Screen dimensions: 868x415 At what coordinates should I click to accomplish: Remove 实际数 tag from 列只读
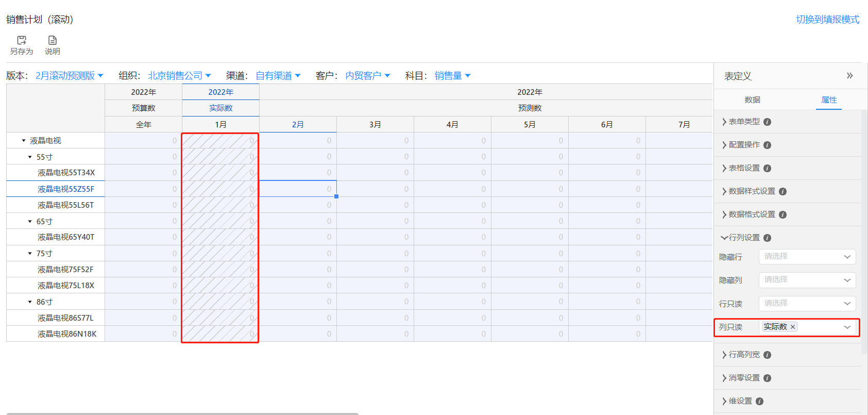(x=793, y=327)
